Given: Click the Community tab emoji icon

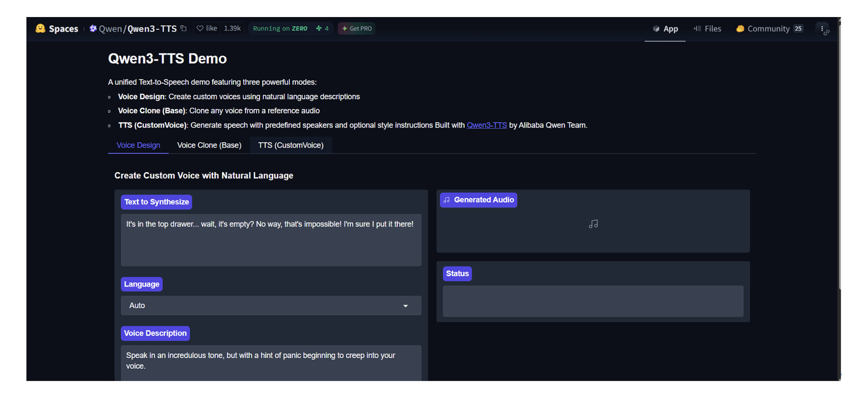Looking at the screenshot, I should 740,29.
